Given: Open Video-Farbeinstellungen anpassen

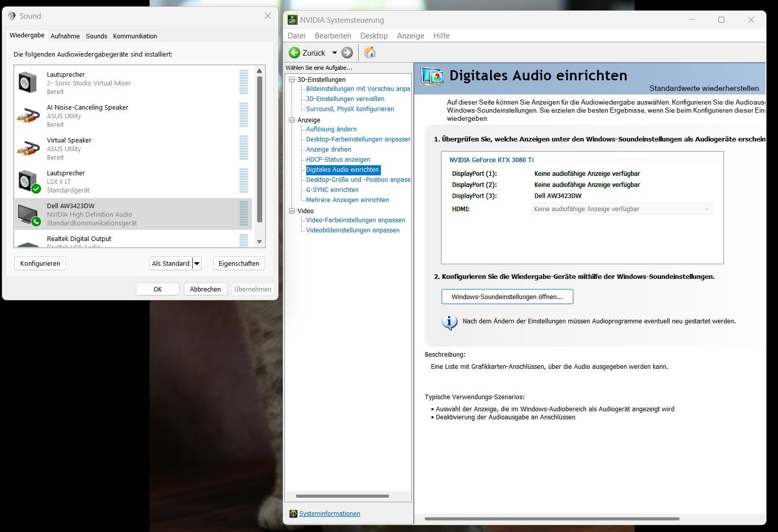Looking at the screenshot, I should (x=356, y=220).
